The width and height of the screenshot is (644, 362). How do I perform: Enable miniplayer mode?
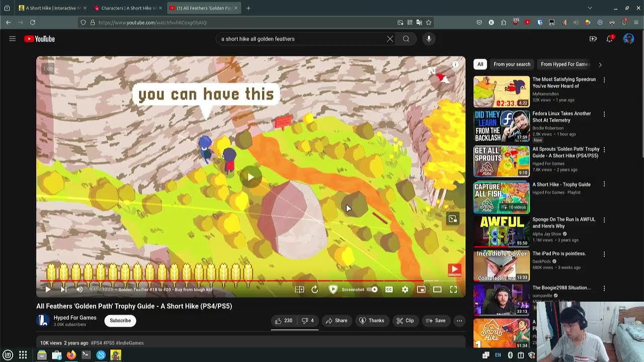click(421, 290)
